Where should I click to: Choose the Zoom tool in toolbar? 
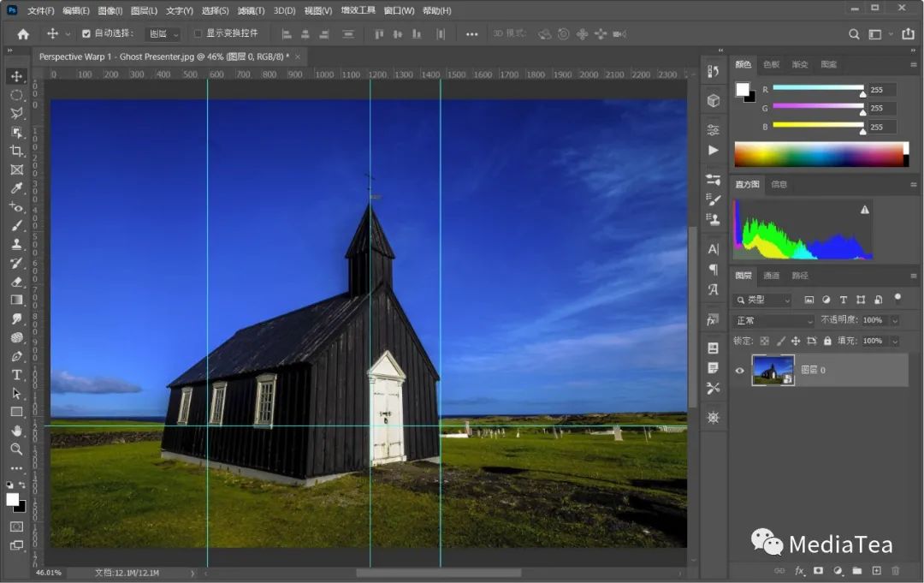pyautogui.click(x=16, y=449)
